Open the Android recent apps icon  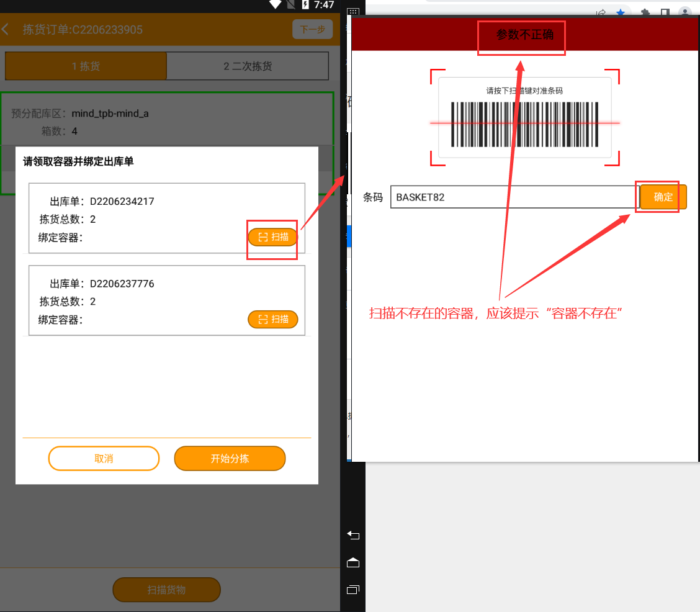click(x=353, y=588)
